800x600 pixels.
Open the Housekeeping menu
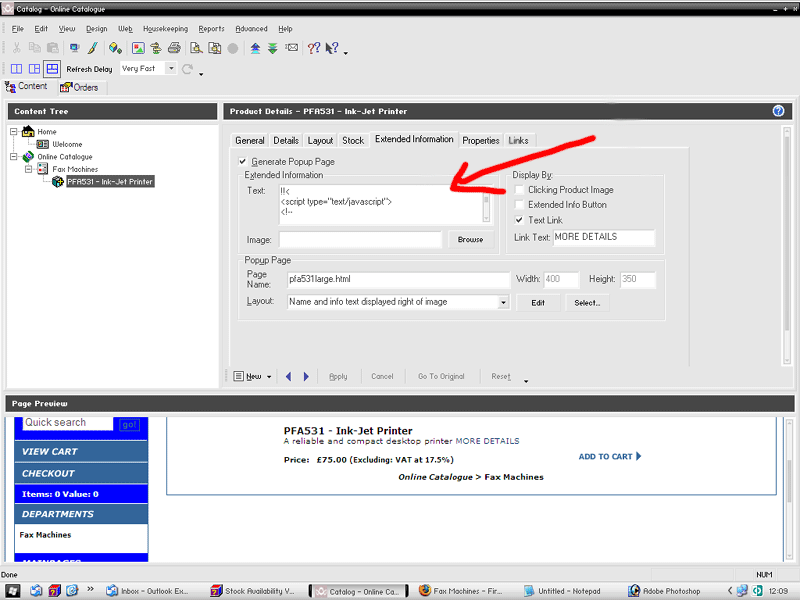point(165,29)
